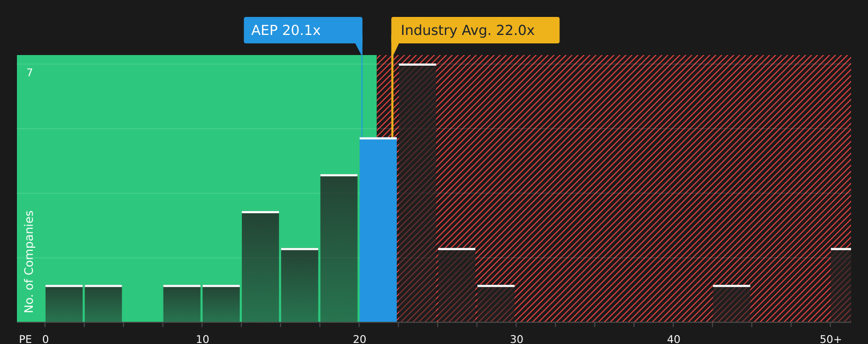Click the histogram bar for PE 15 to 17.5
Image resolution: width=868 pixels, height=344 pixels.
click(300, 285)
